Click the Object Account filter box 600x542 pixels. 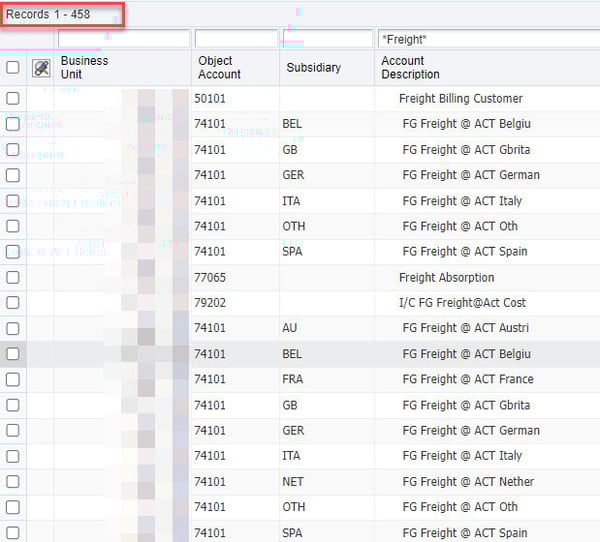pos(236,39)
